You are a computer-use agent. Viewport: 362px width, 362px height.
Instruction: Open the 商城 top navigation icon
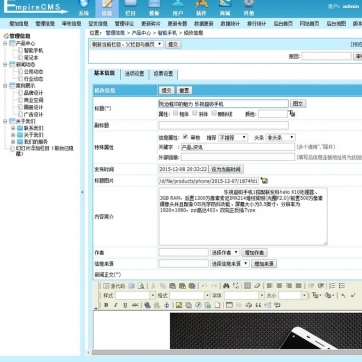coord(225,7)
